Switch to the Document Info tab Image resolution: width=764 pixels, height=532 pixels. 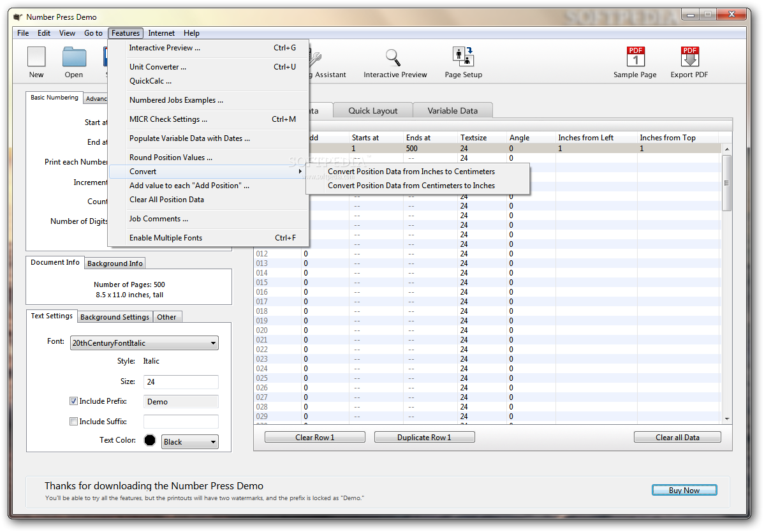pos(55,262)
